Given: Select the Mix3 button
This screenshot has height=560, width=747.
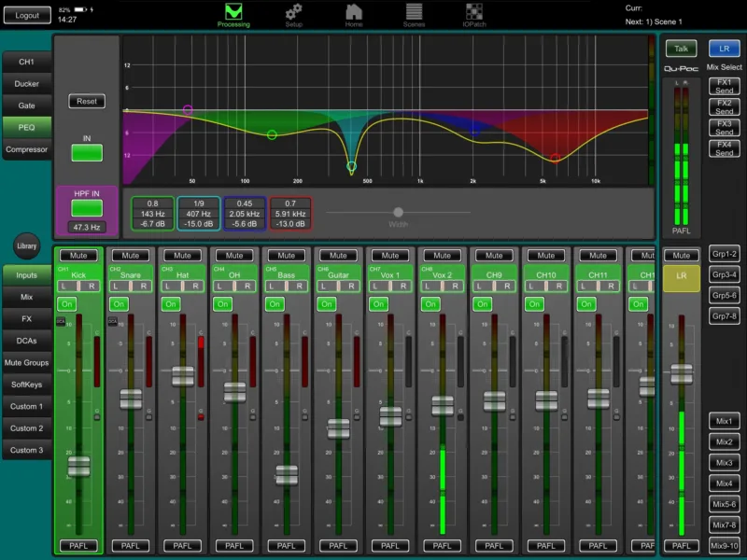Looking at the screenshot, I should [x=725, y=463].
